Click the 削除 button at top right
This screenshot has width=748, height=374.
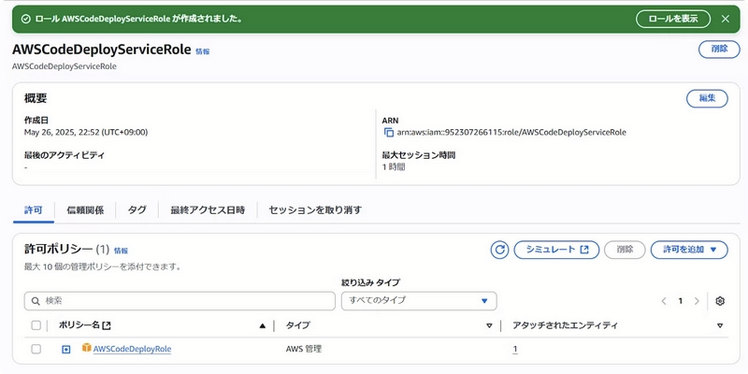point(719,49)
